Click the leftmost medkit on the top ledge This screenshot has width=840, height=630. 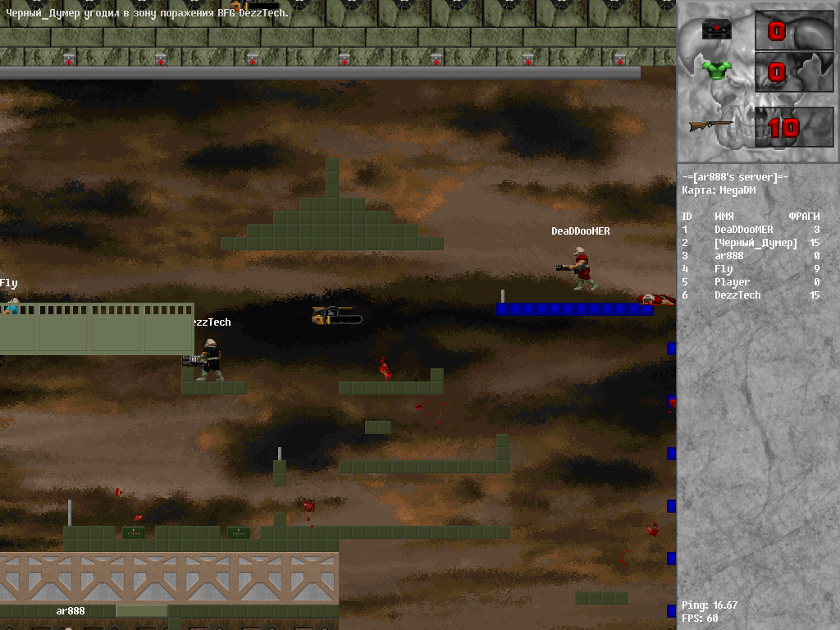(69, 59)
